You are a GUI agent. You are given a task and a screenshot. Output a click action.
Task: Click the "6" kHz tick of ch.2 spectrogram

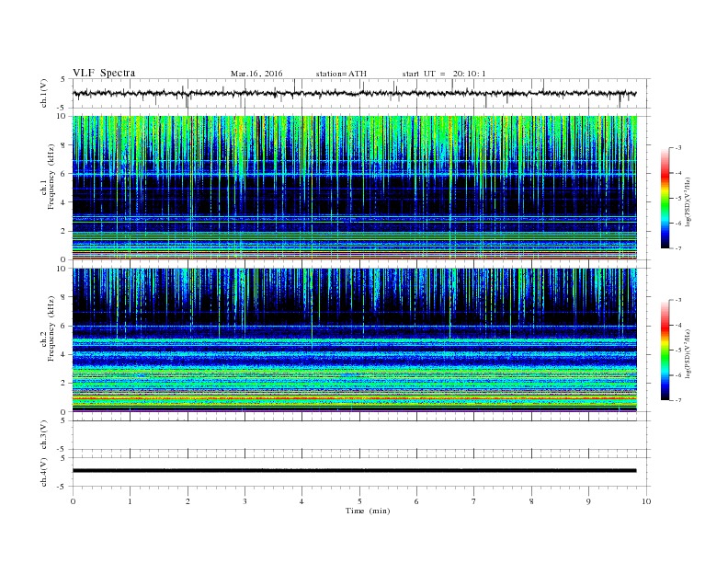point(63,326)
